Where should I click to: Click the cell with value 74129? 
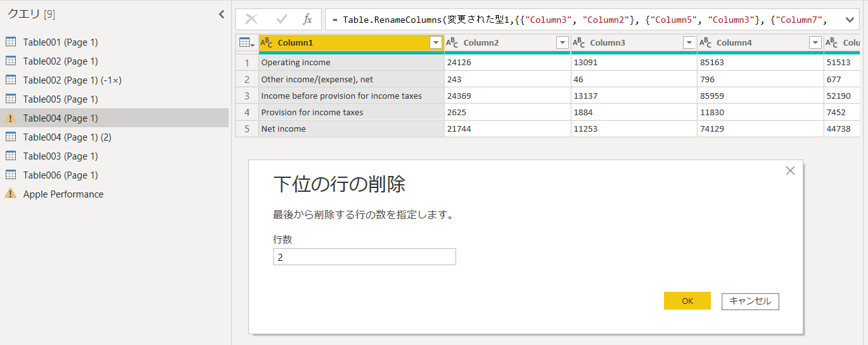(760, 129)
